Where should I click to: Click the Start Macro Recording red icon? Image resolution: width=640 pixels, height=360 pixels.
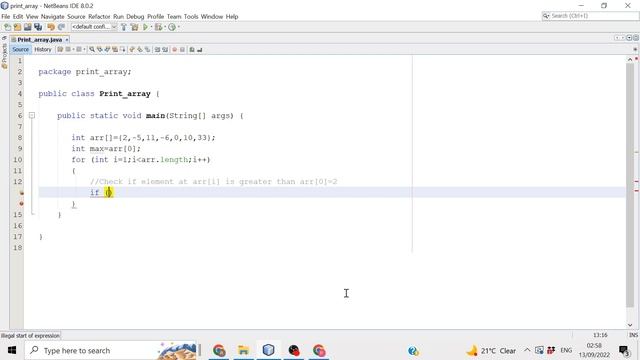[175, 49]
